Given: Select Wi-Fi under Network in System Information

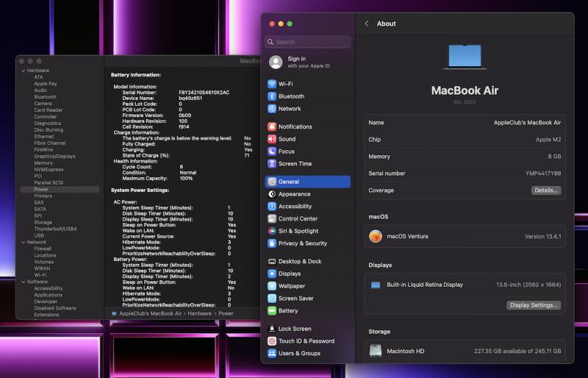Looking at the screenshot, I should (x=40, y=275).
